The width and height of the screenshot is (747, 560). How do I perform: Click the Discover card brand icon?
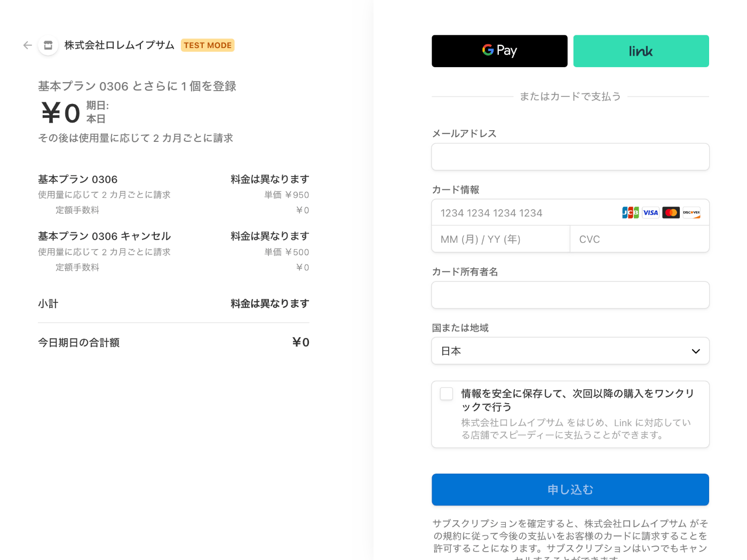[691, 213]
